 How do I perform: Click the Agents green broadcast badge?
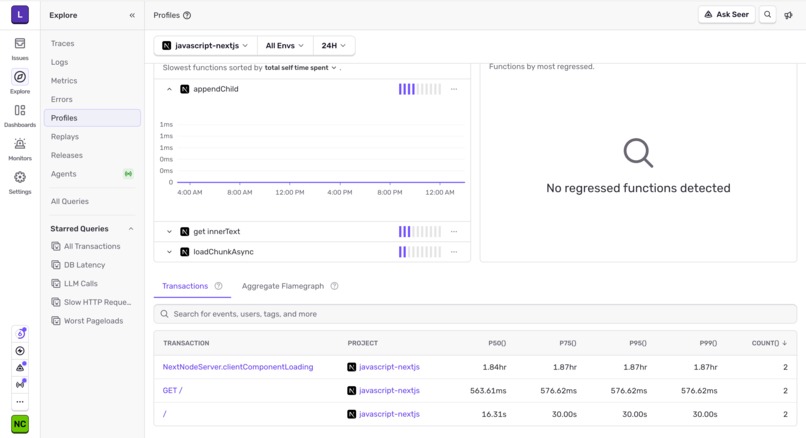(x=129, y=174)
